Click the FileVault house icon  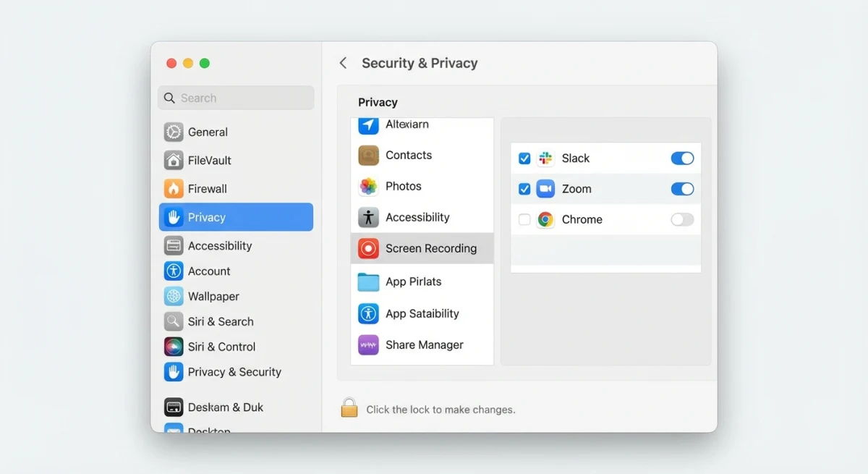point(174,160)
